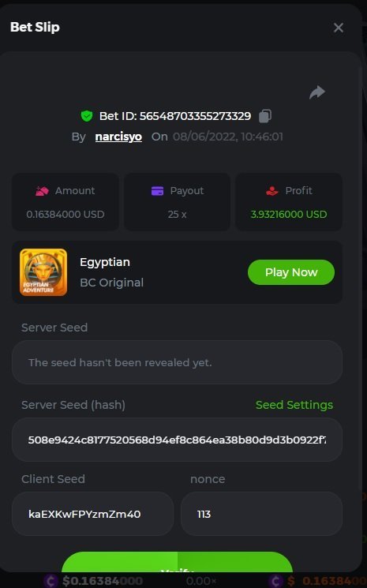The height and width of the screenshot is (588, 367).
Task: Select the Server Seed field
Action: click(x=177, y=362)
